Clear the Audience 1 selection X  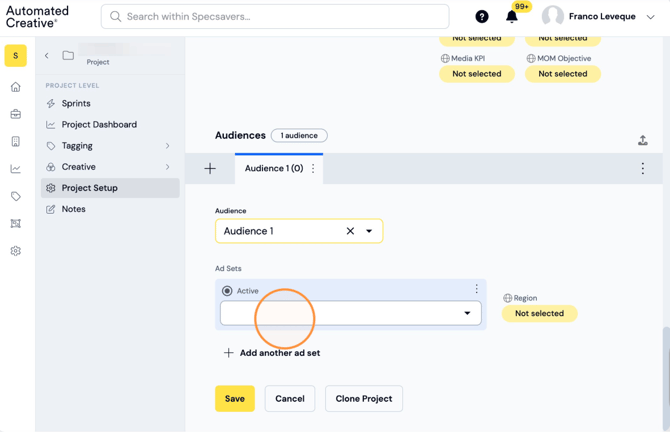(x=350, y=231)
